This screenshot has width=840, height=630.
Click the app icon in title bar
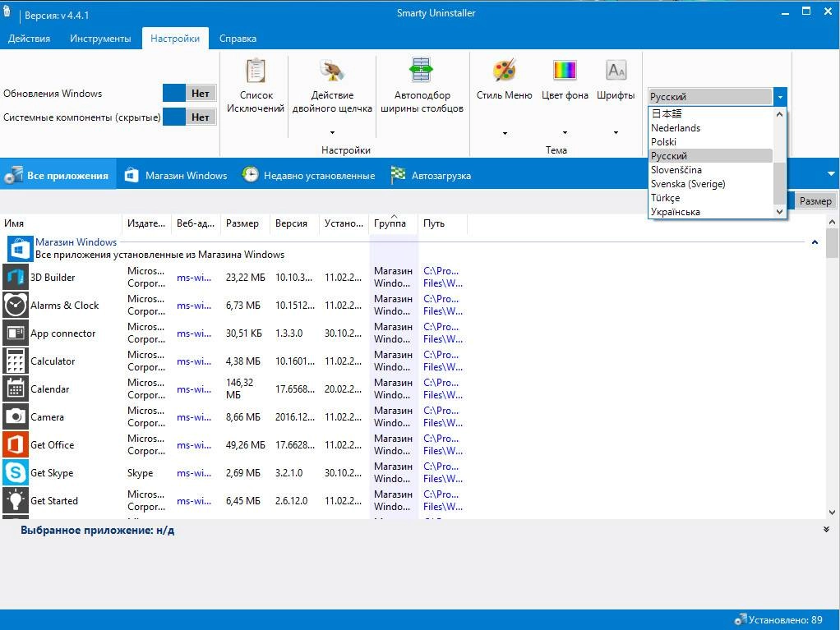[7, 11]
